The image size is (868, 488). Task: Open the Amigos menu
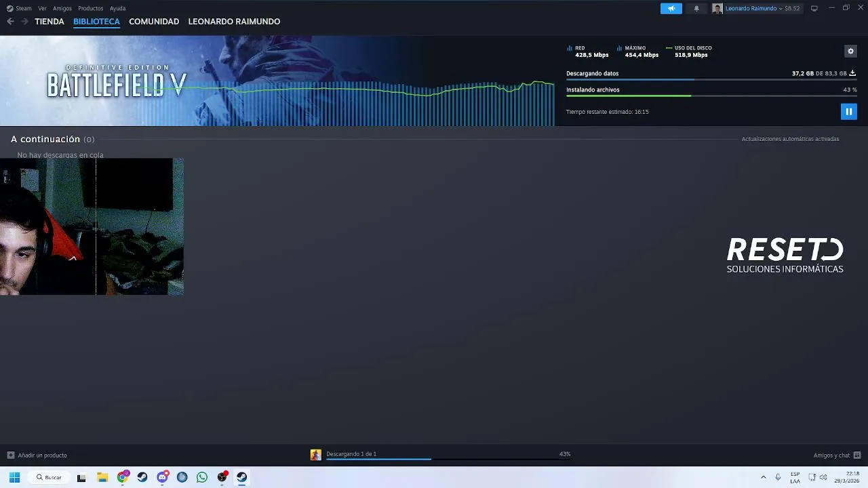coord(62,8)
